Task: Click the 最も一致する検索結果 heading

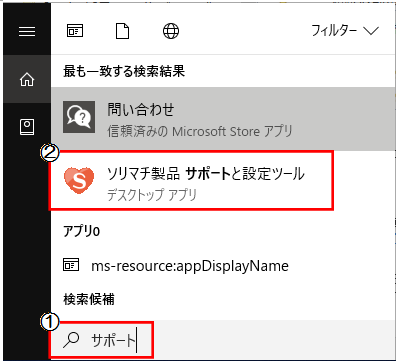Action: click(x=124, y=71)
